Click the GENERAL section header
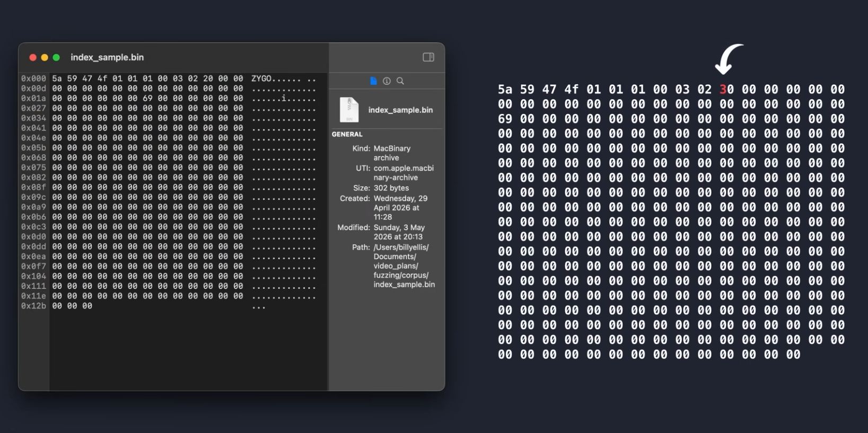 347,135
